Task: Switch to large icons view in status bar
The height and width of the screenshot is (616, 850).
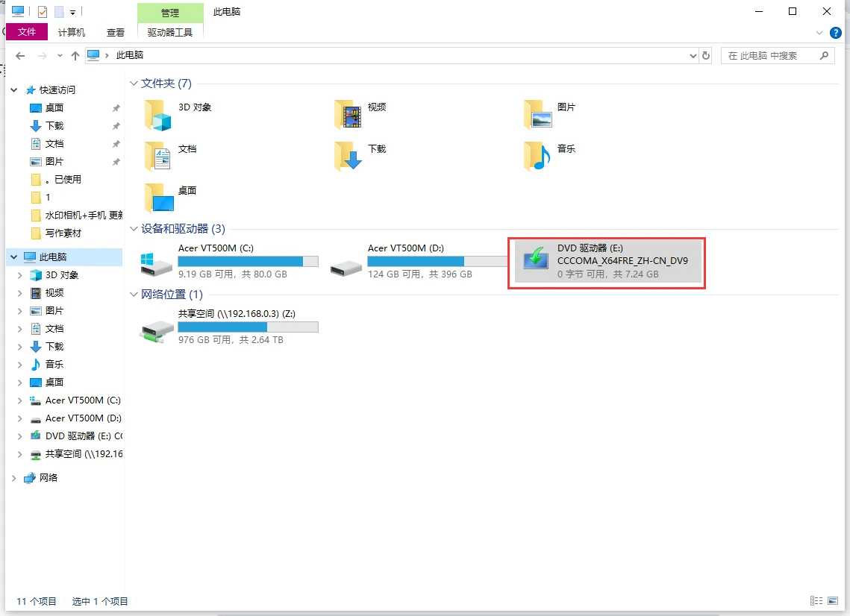Action: pyautogui.click(x=831, y=600)
